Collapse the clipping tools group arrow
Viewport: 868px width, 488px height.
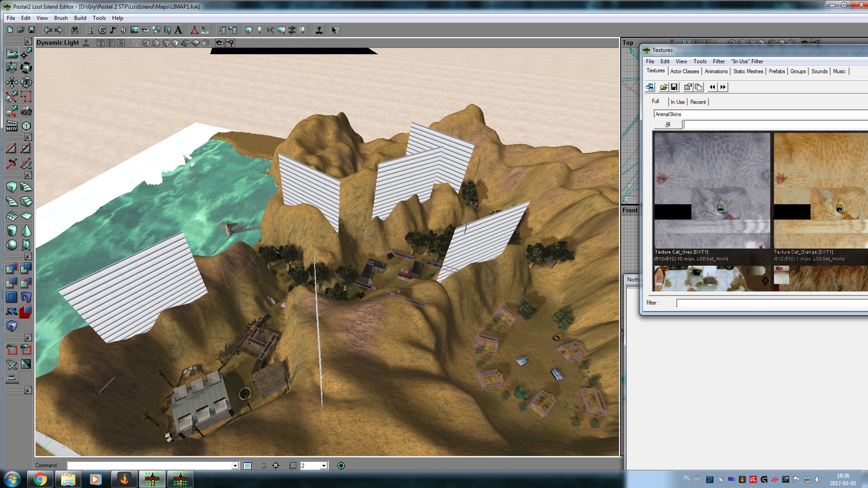coord(28,137)
